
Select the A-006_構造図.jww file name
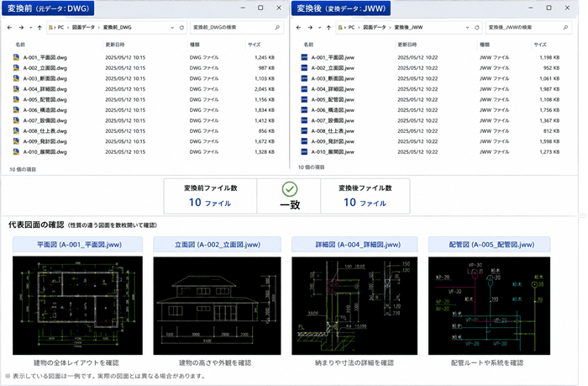[333, 110]
